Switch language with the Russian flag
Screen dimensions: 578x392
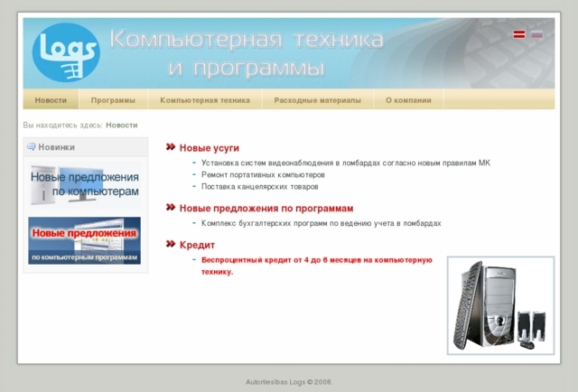tap(536, 34)
